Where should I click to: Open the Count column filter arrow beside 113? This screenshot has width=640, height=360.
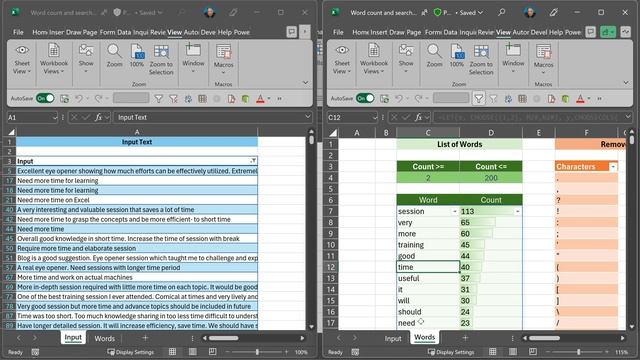[518, 211]
